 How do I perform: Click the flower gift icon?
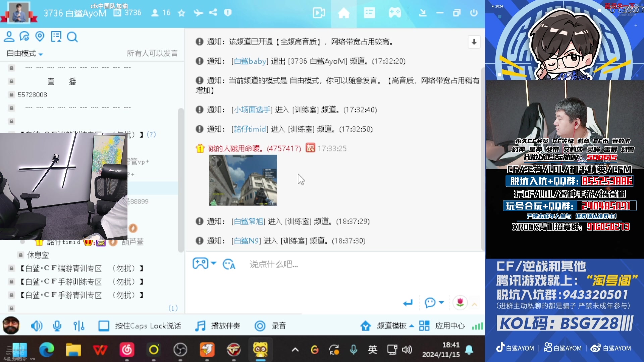460,303
